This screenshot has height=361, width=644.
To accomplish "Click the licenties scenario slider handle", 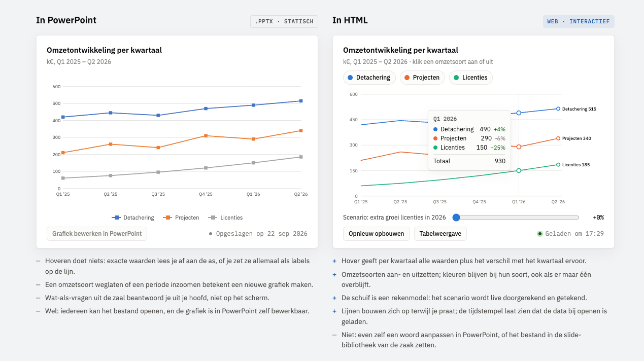I will pos(456,217).
